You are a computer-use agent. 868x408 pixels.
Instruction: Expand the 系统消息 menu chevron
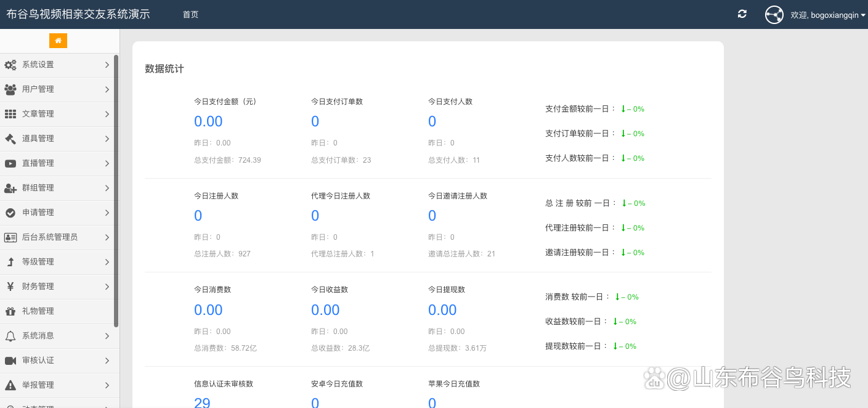(107, 336)
